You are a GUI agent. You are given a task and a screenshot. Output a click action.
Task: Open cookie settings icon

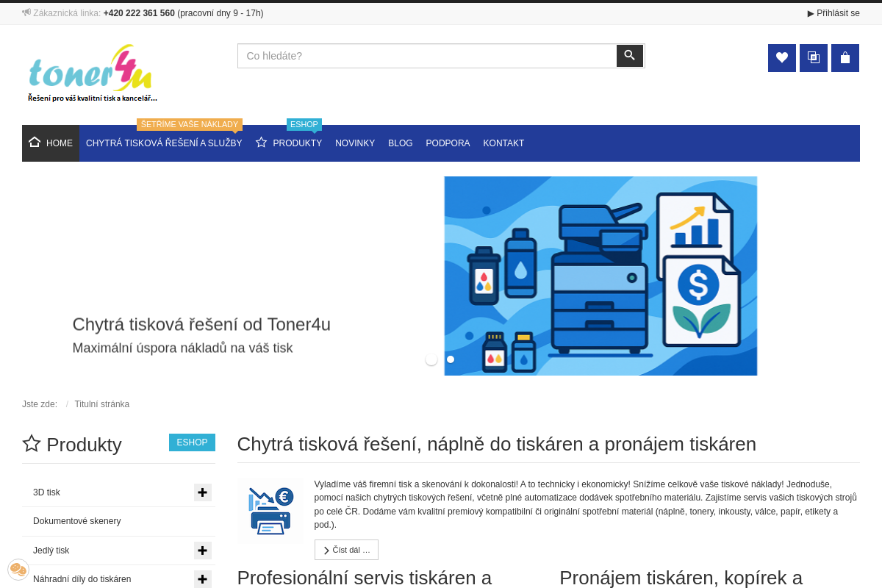click(18, 570)
